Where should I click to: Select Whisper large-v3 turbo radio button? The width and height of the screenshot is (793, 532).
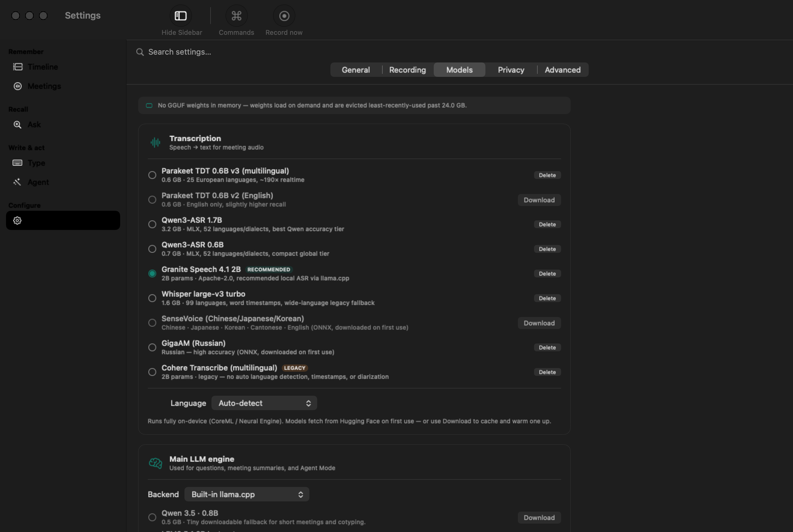tap(152, 298)
